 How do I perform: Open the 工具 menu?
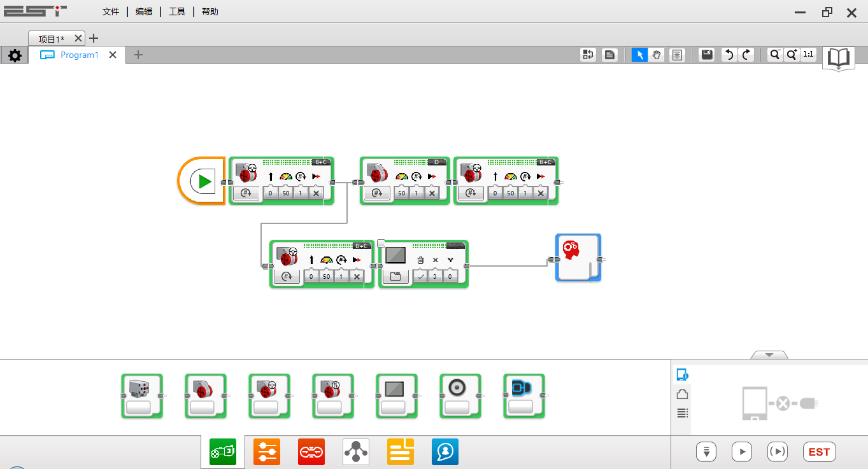(177, 11)
